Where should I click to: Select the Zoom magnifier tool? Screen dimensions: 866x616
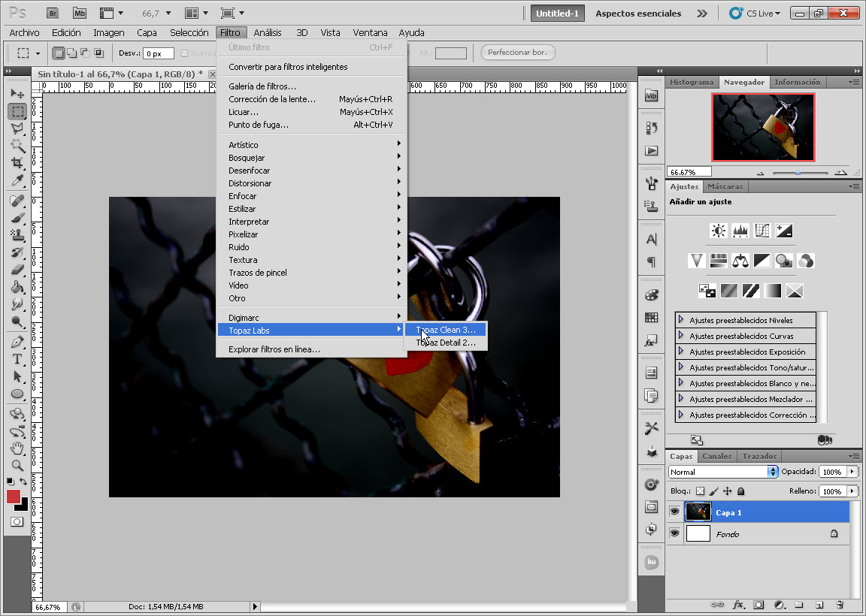pyautogui.click(x=17, y=465)
